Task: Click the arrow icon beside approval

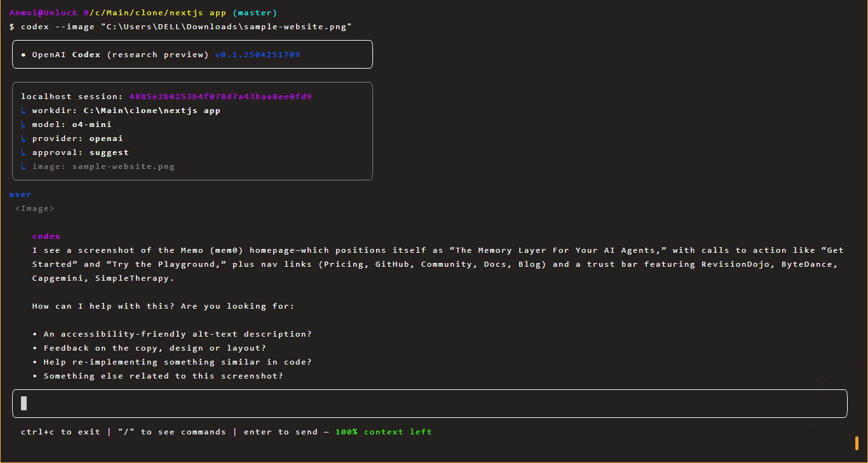Action: pos(24,152)
